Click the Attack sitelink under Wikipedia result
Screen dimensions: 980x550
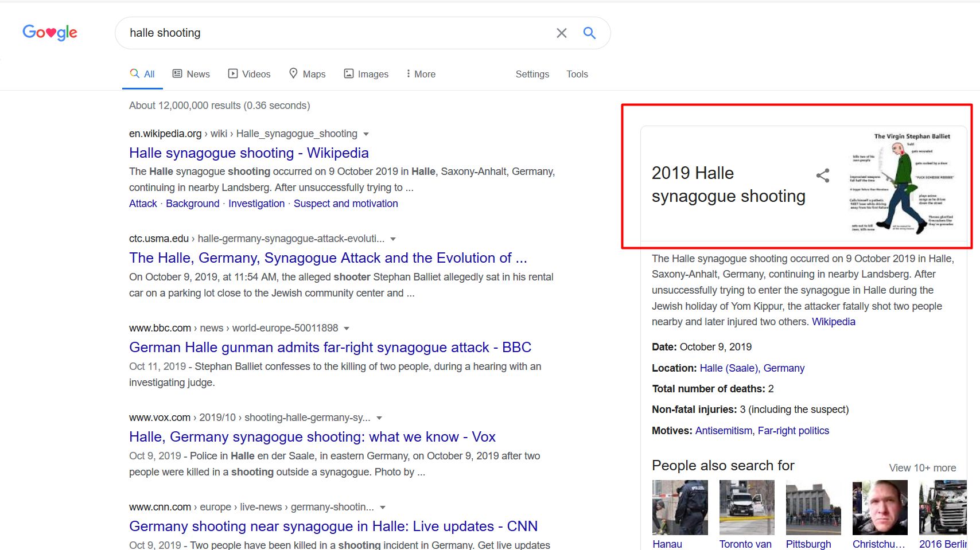point(142,203)
